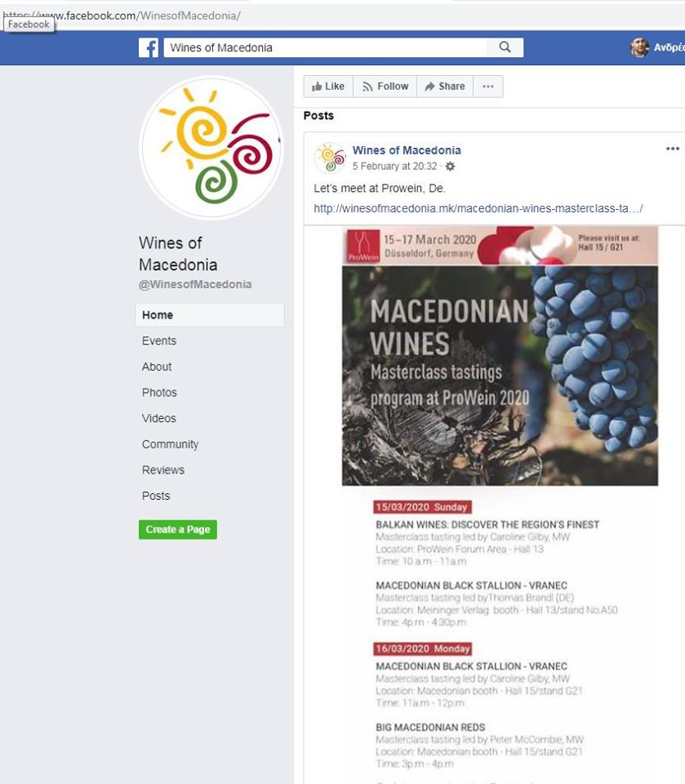Click the Wines of Macedonia search field
685x784 pixels.
325,47
